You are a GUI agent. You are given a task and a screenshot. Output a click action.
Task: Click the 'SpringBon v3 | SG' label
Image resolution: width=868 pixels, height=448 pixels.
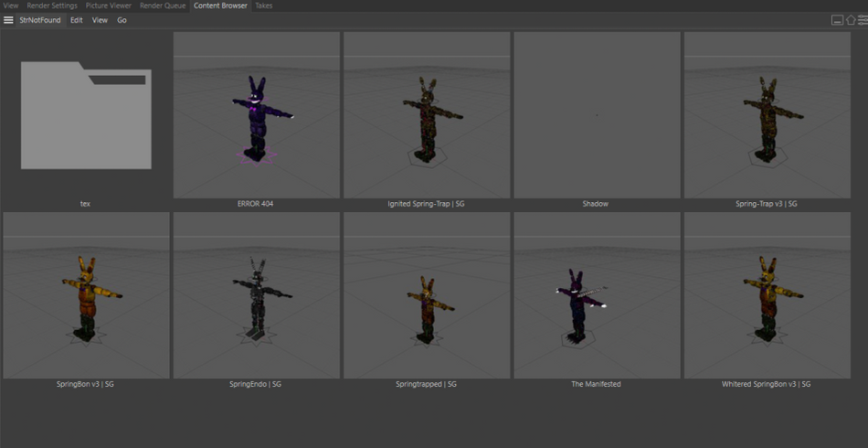tap(85, 384)
